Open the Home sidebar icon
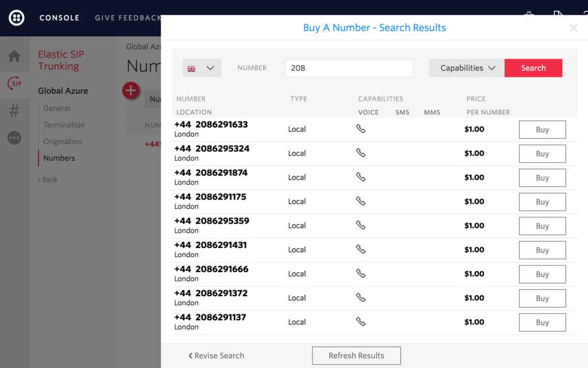 tap(14, 56)
